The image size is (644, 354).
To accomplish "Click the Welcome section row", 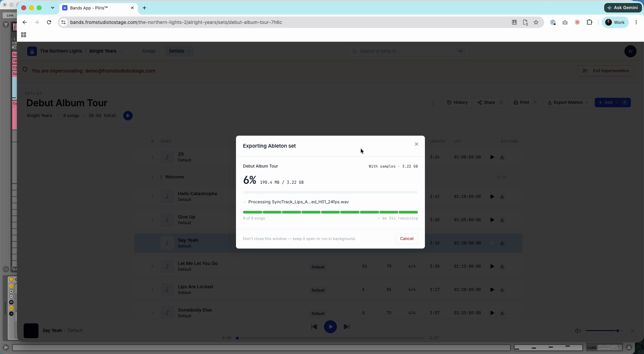I will pos(328,177).
